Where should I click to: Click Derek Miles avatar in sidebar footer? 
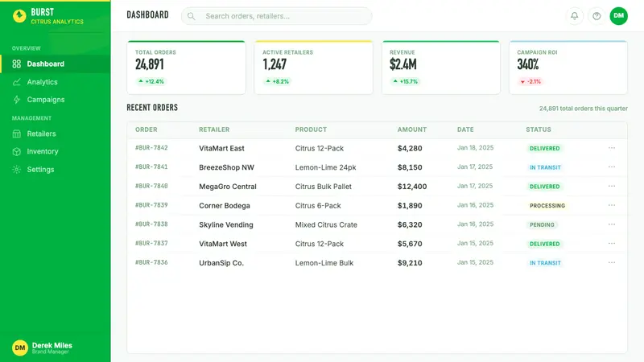point(19,348)
